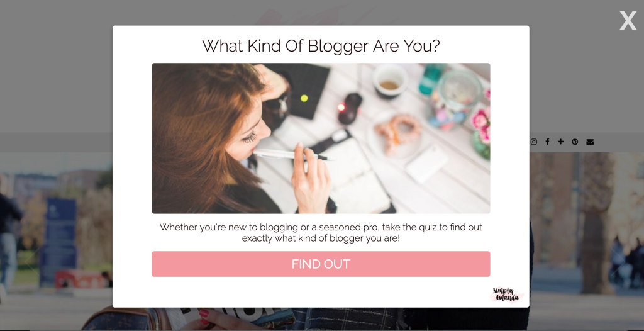Screen dimensions: 644x331
Task: Click the Simply Amanda logo in popup
Action: point(507,295)
